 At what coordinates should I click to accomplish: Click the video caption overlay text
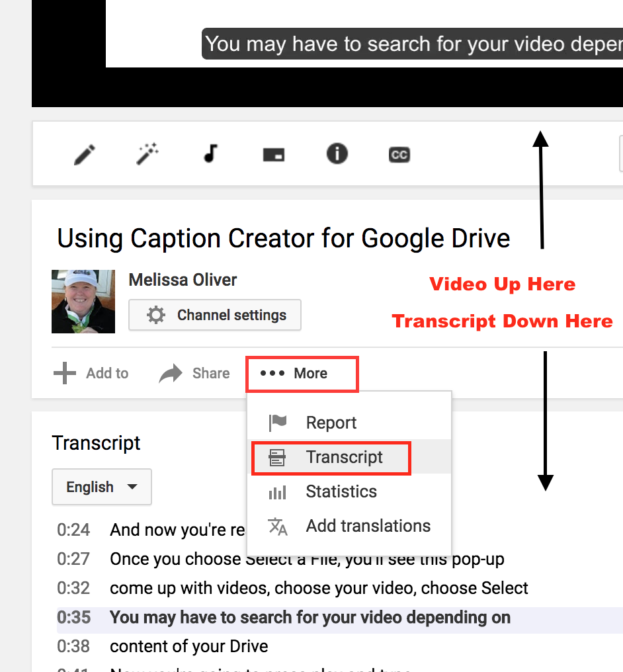point(413,44)
